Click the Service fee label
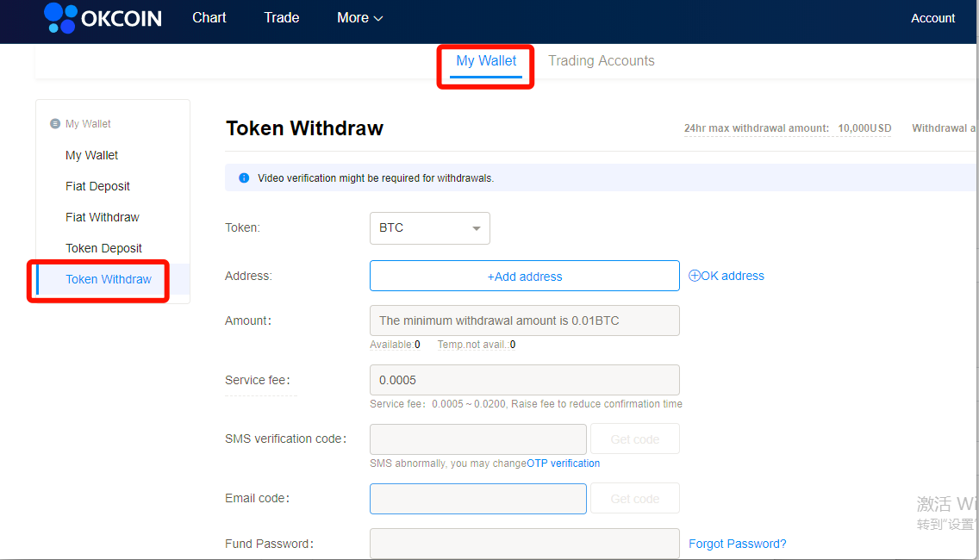 click(257, 380)
